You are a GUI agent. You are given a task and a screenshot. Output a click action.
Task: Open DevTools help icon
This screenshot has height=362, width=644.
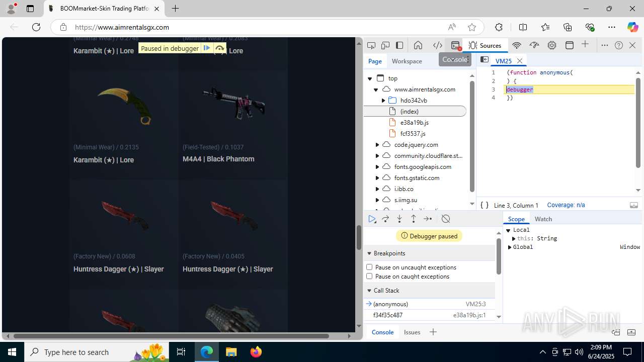[x=619, y=45]
